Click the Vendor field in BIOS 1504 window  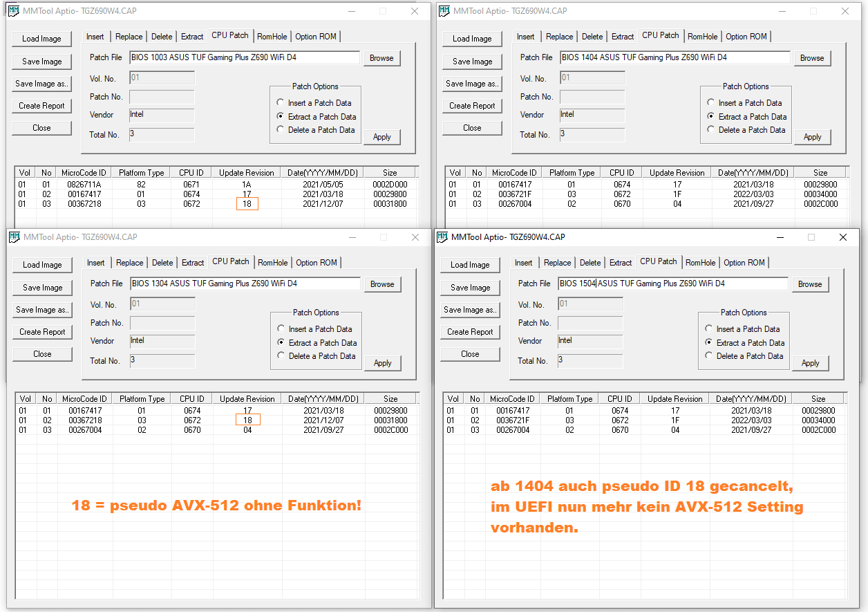(x=590, y=341)
